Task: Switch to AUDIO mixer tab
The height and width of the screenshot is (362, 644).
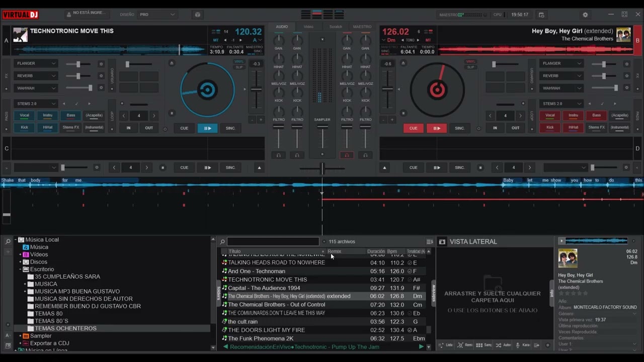Action: pyautogui.click(x=282, y=27)
